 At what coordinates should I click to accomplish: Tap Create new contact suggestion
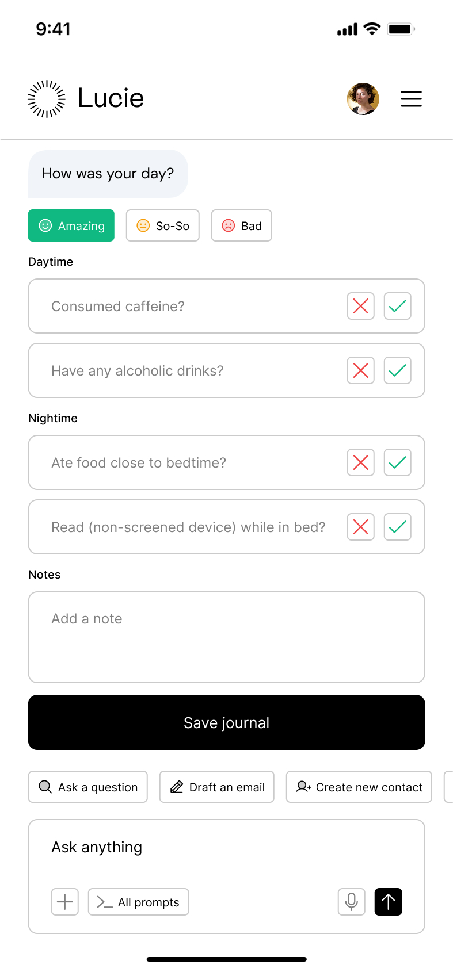359,787
